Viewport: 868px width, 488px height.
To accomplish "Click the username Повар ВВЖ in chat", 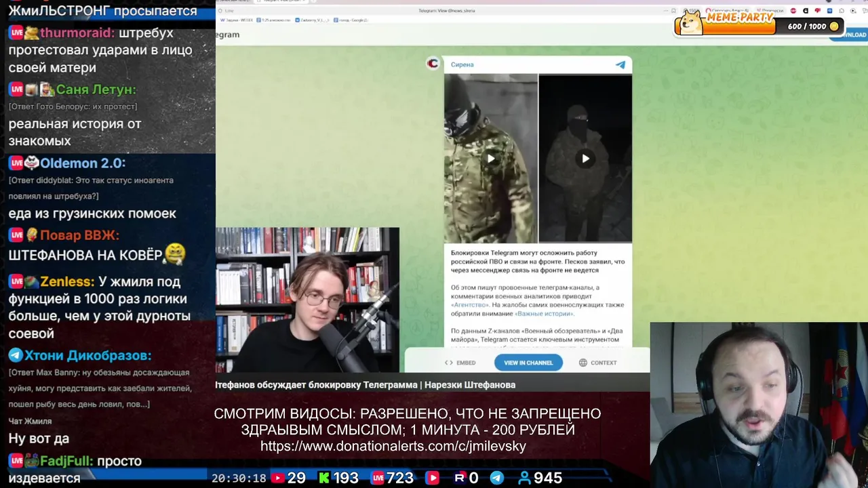I will (79, 236).
